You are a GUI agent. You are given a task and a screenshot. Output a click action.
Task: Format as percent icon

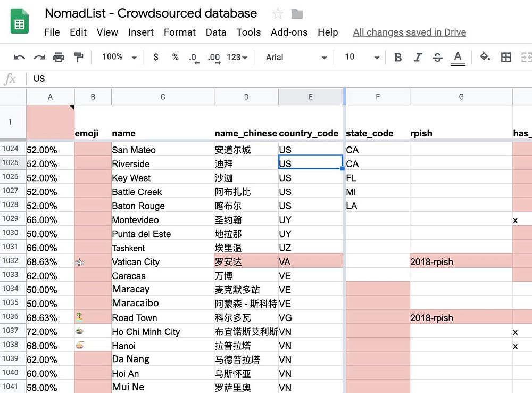click(x=175, y=57)
